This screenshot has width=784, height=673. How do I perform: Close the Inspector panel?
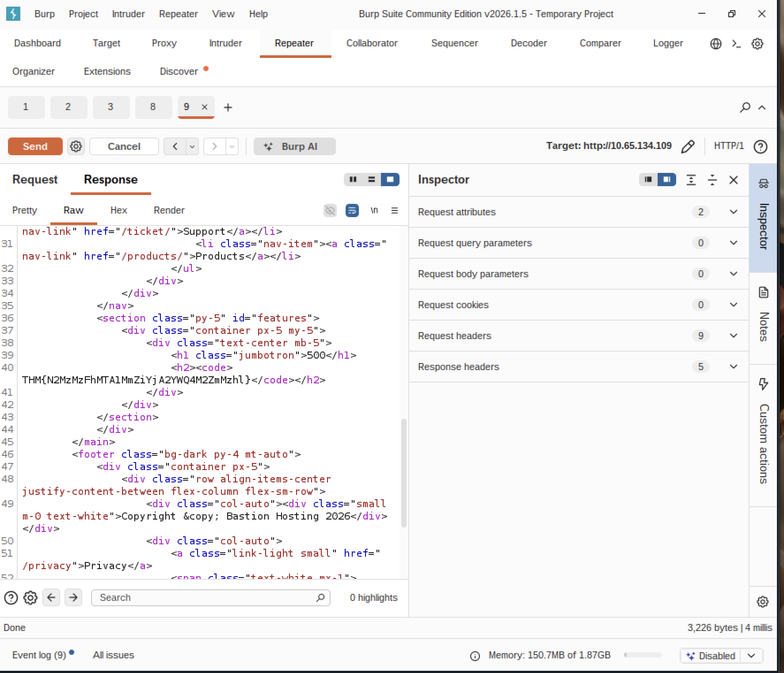[734, 180]
